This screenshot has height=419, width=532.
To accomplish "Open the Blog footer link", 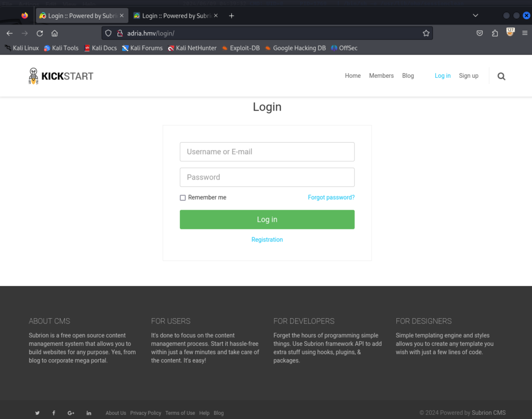I will tap(219, 413).
